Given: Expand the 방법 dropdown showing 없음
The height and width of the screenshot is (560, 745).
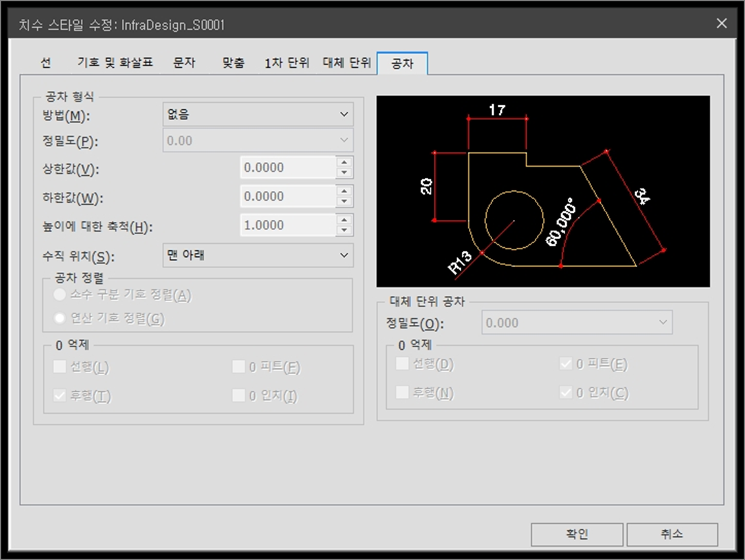Looking at the screenshot, I should pyautogui.click(x=258, y=115).
